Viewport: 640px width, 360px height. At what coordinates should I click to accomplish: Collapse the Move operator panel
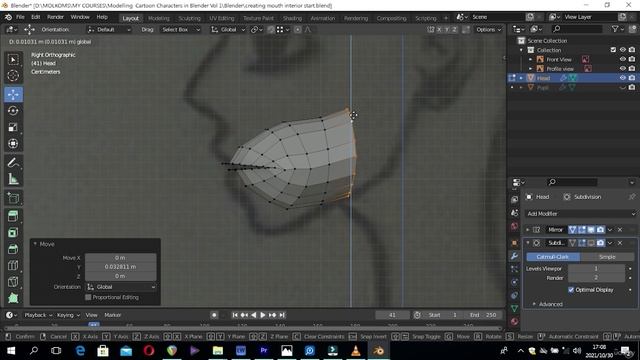coord(35,244)
